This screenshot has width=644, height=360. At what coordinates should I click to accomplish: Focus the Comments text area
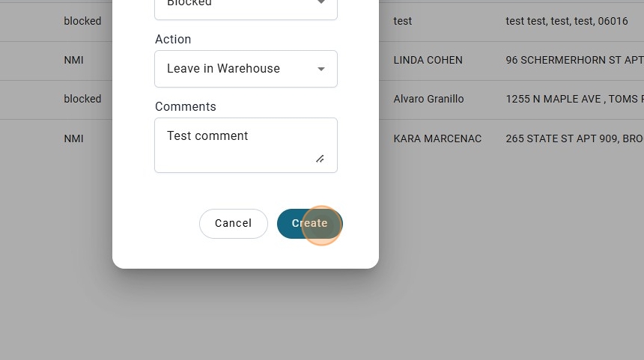pos(237,144)
